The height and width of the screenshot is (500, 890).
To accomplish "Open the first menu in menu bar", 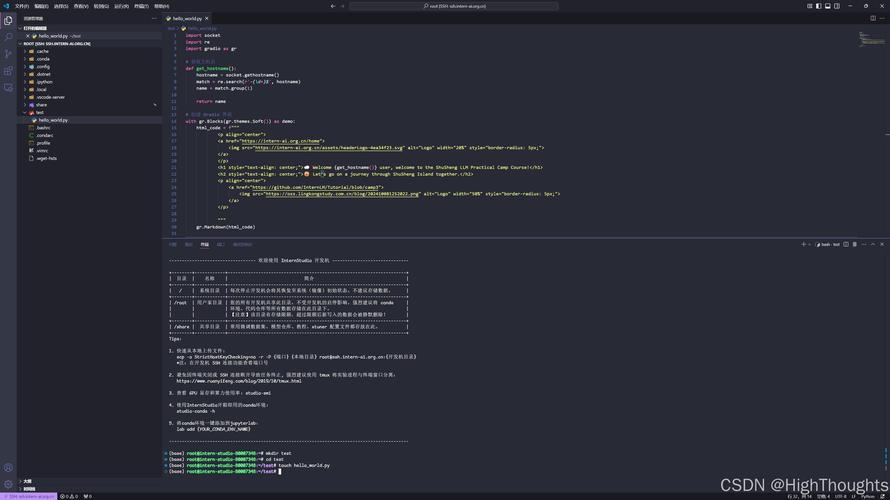I will point(21,6).
